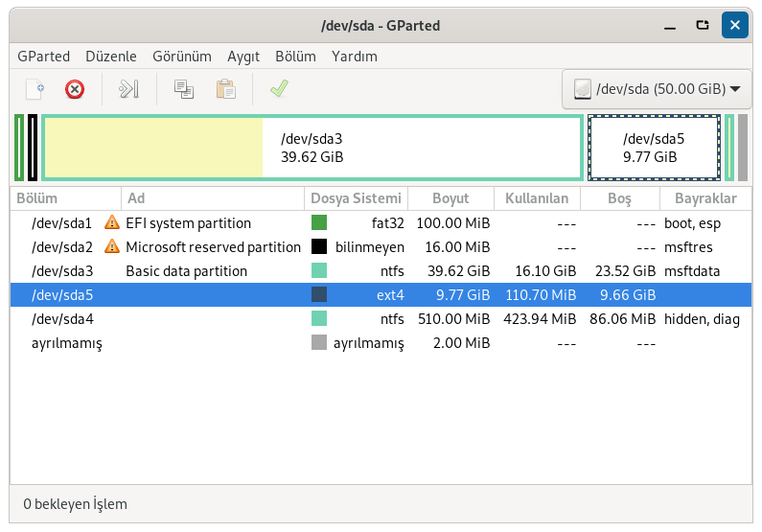
Task: Click 'EFI system partition' name
Action: coord(189,223)
